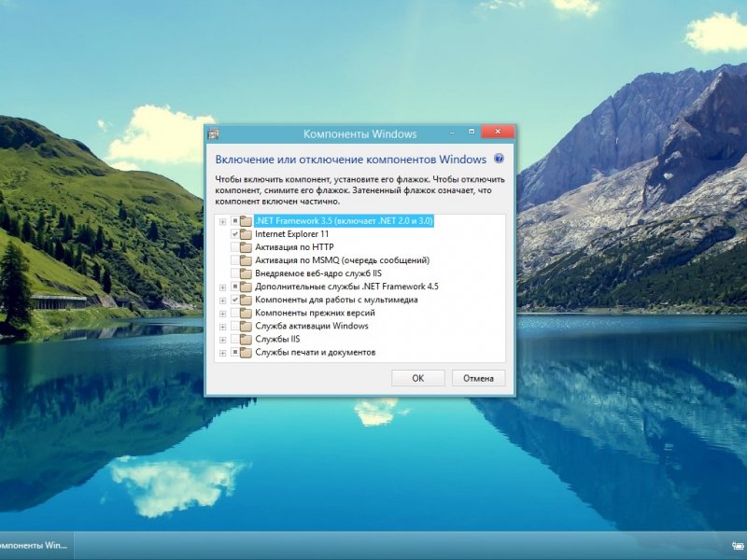This screenshot has width=747, height=560.
Task: Expand Компоненты для работы с мультимедиа node
Action: click(x=222, y=301)
